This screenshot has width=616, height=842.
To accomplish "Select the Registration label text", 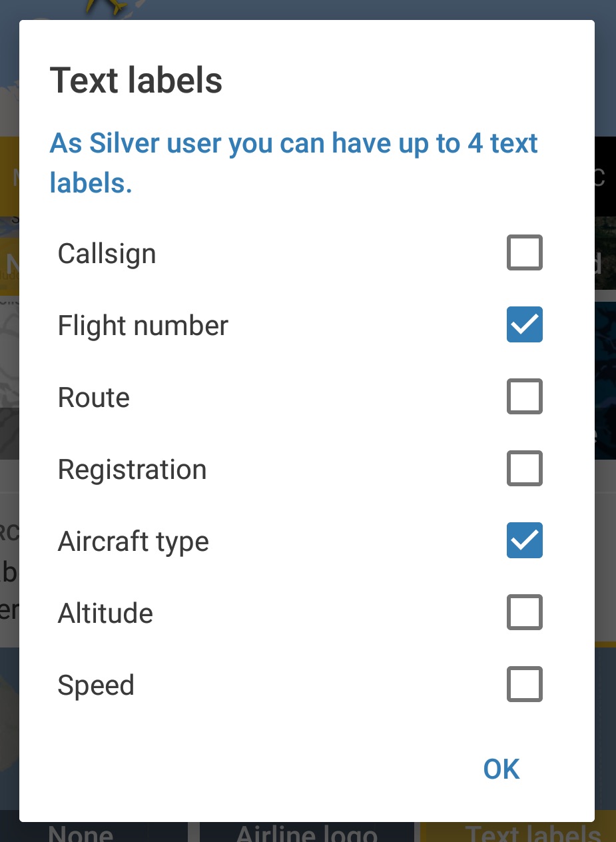I will coord(133,470).
